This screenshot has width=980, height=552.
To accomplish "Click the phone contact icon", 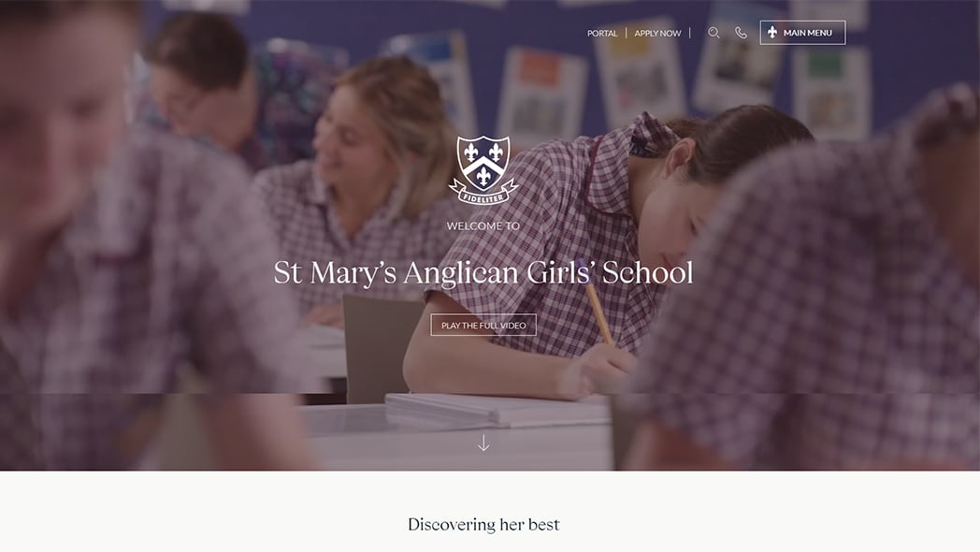I will pyautogui.click(x=741, y=33).
